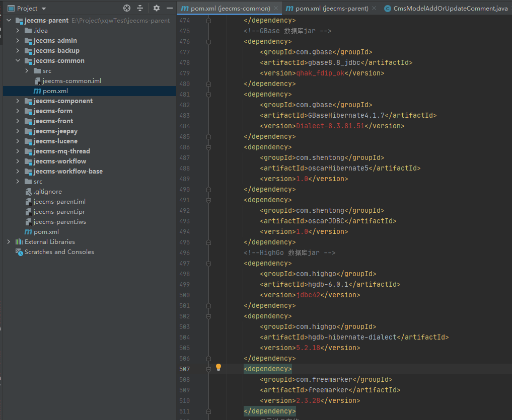Image resolution: width=512 pixels, height=420 pixels.
Task: Open the Project view dropdown
Action: pyautogui.click(x=43, y=9)
